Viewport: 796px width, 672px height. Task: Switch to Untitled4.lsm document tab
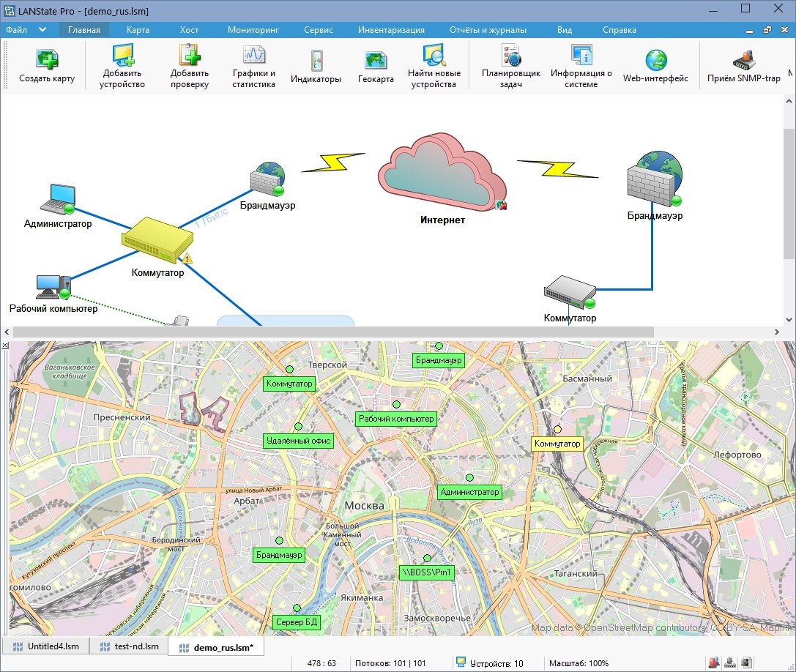point(46,646)
